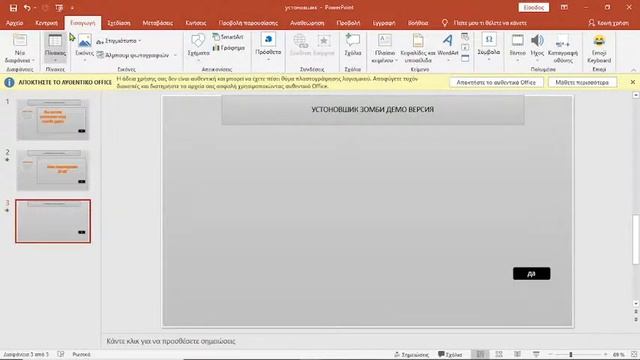The width and height of the screenshot is (640, 360).
Task: Click the WordArt icon
Action: click(448, 40)
